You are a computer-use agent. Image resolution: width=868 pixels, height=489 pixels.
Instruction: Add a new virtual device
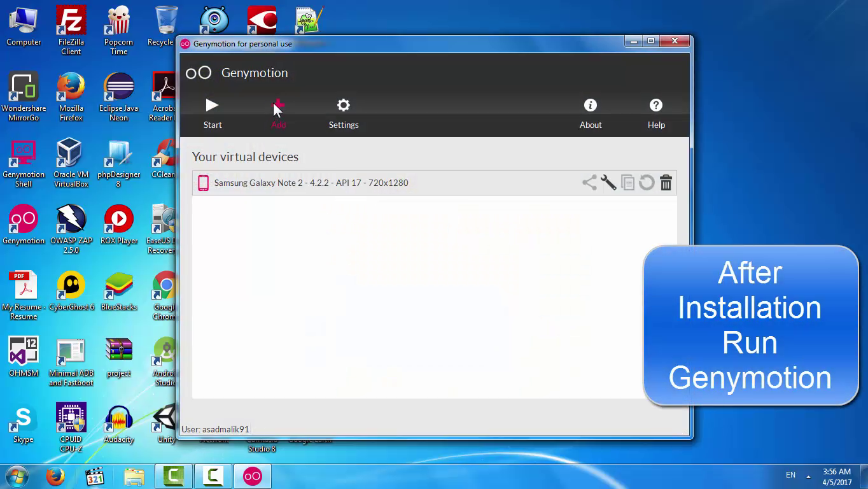pos(279,114)
